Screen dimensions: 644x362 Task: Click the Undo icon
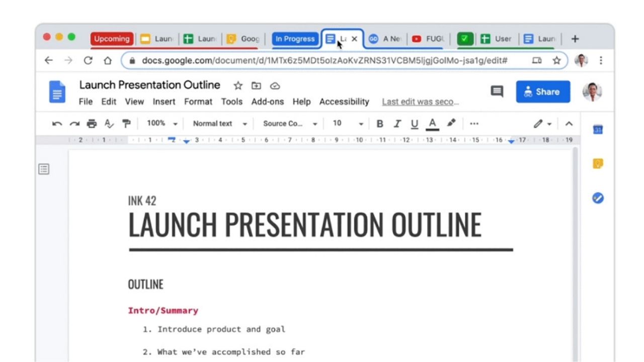tap(57, 123)
